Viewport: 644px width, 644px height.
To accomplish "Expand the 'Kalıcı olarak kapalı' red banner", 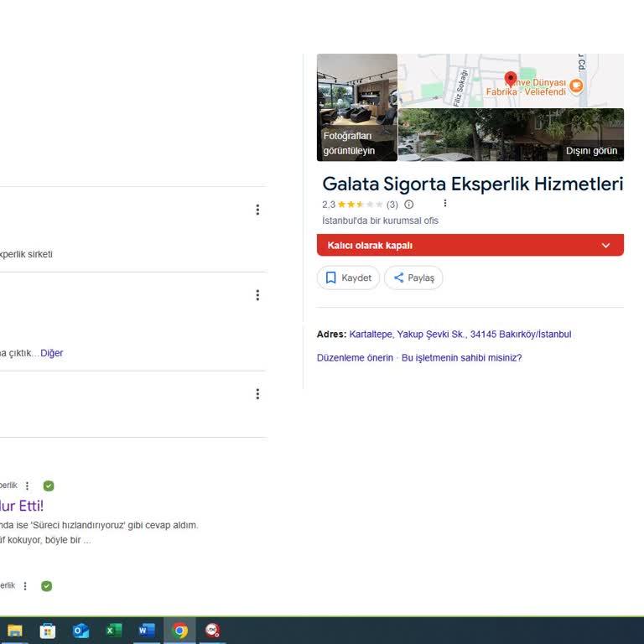I will coord(605,246).
